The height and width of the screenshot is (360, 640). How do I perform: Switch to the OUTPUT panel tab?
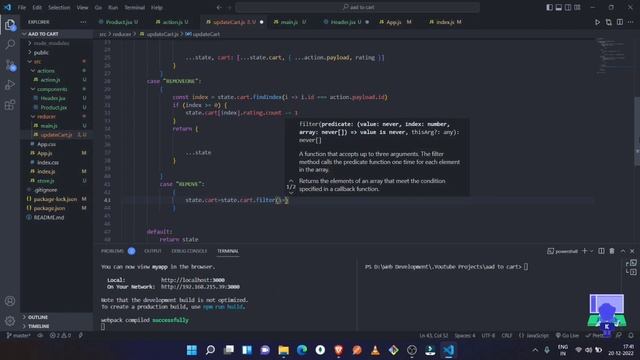click(153, 251)
